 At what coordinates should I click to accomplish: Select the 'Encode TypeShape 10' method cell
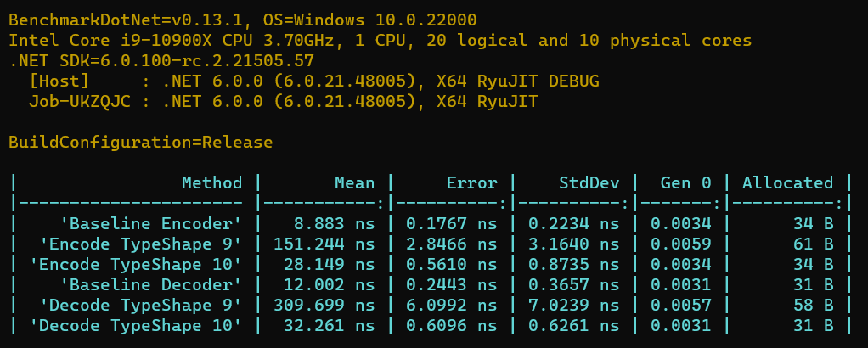coord(136,265)
